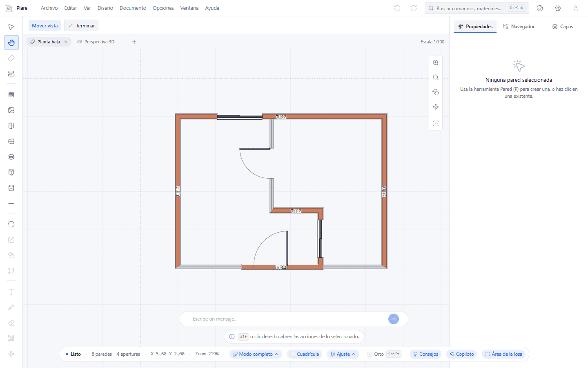Click the Mover vista button
Image resolution: width=588 pixels, height=368 pixels.
(x=45, y=26)
